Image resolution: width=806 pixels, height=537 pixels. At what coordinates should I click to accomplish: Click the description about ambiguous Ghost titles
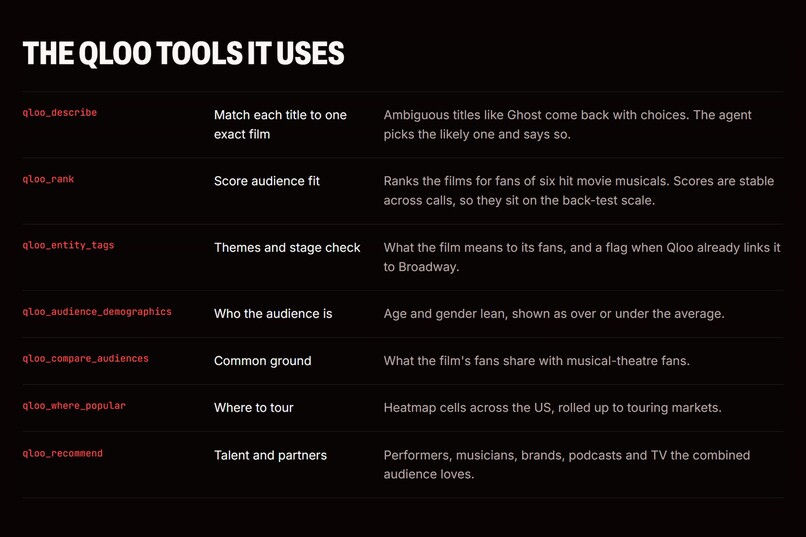pos(567,124)
